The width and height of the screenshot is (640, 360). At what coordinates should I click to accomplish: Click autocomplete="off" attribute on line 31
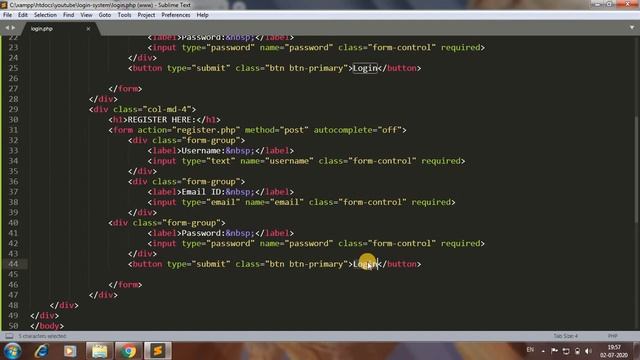tap(358, 130)
